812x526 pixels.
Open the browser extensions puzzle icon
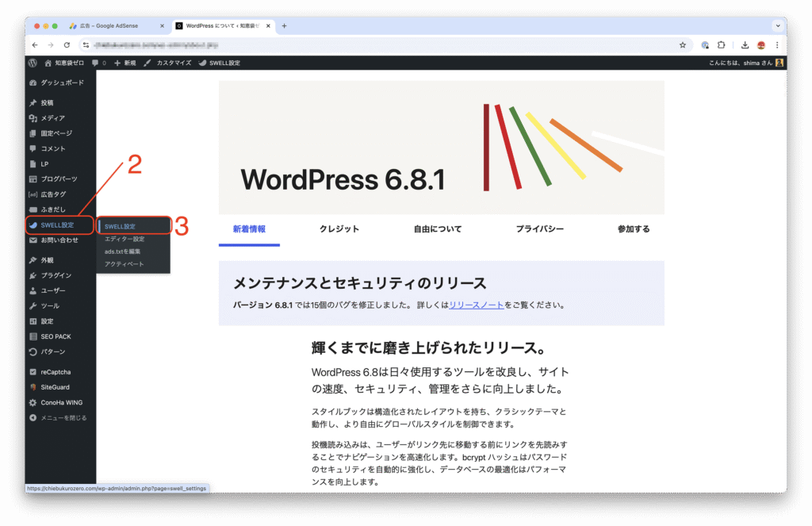tap(721, 45)
